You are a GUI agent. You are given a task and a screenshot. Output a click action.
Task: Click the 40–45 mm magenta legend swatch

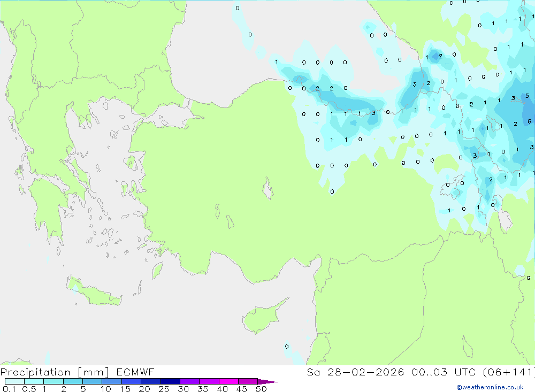pos(228,381)
